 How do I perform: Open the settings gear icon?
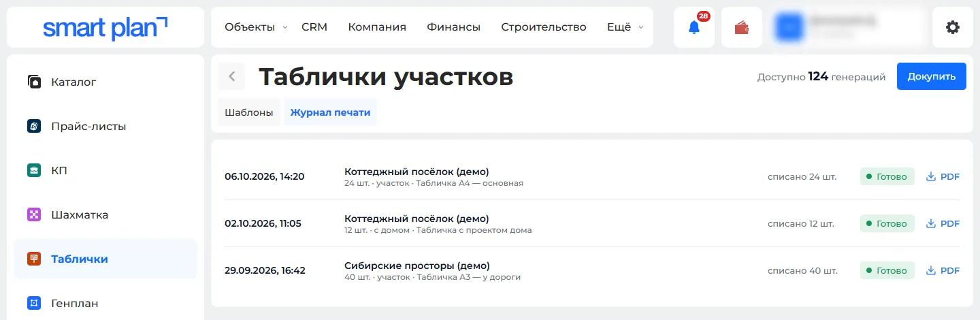point(953,27)
